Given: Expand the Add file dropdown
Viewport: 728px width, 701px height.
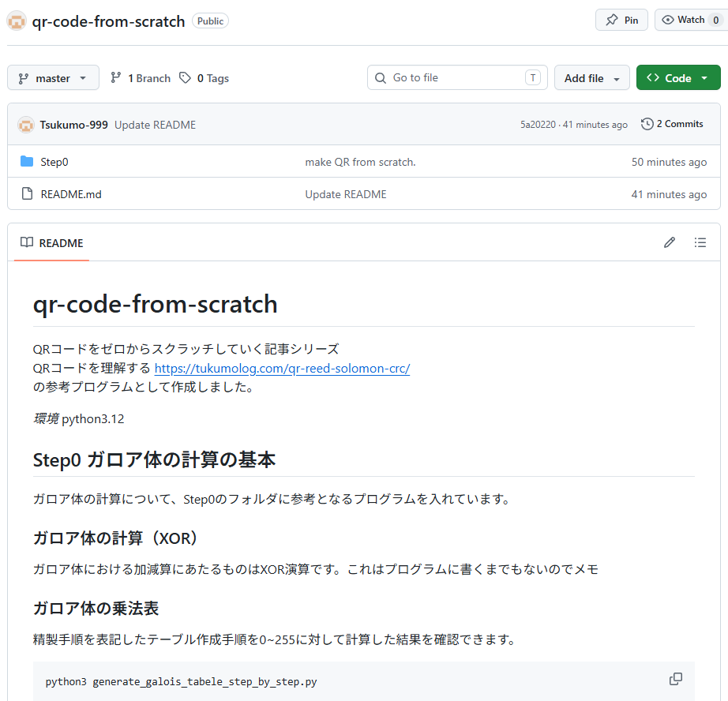Looking at the screenshot, I should coord(591,78).
